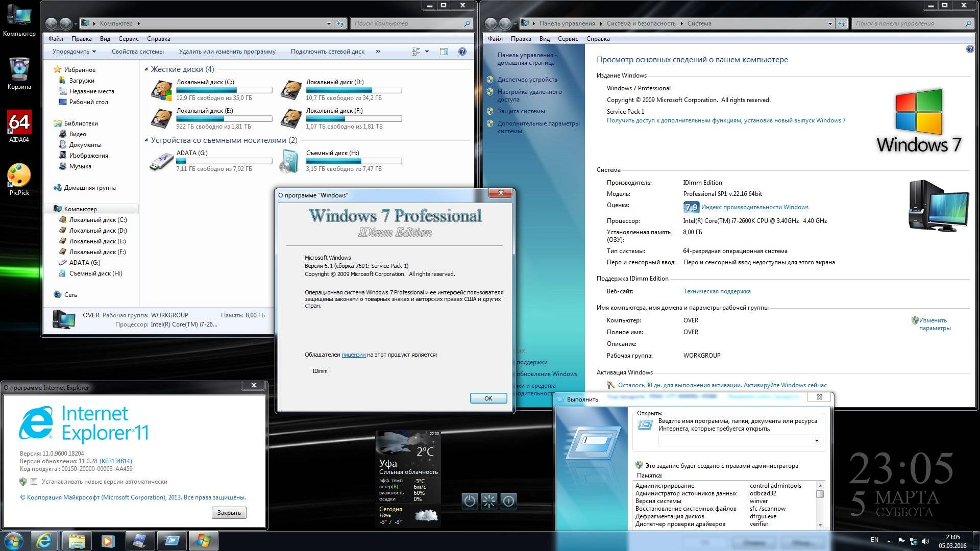The width and height of the screenshot is (980, 551).
Task: Select Local Disk (E:) drive icon
Action: 161,119
